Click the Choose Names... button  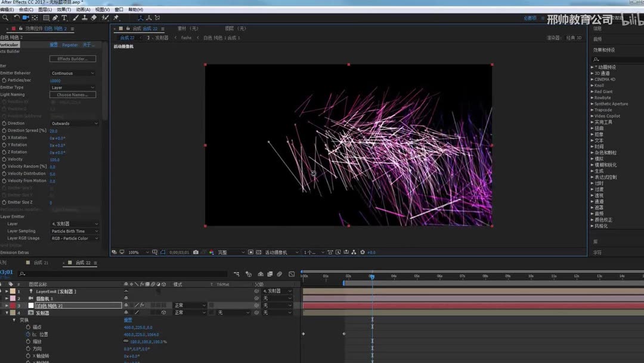click(73, 95)
